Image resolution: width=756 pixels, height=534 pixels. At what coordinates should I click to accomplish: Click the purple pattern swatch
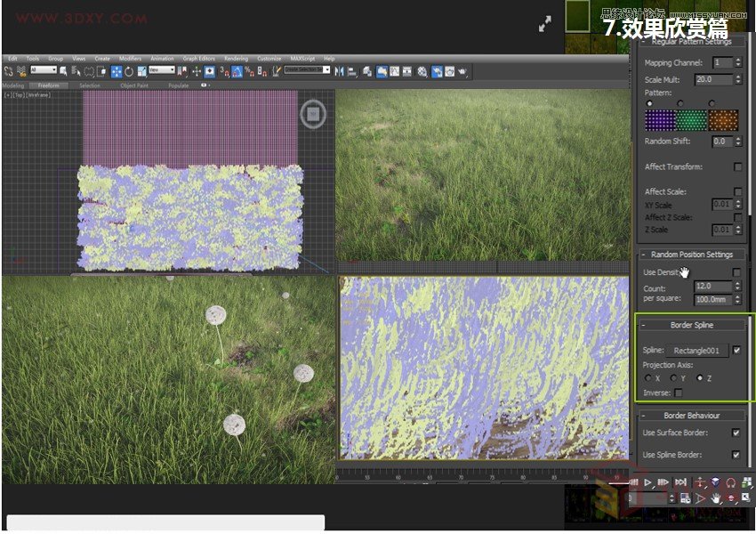click(x=659, y=120)
